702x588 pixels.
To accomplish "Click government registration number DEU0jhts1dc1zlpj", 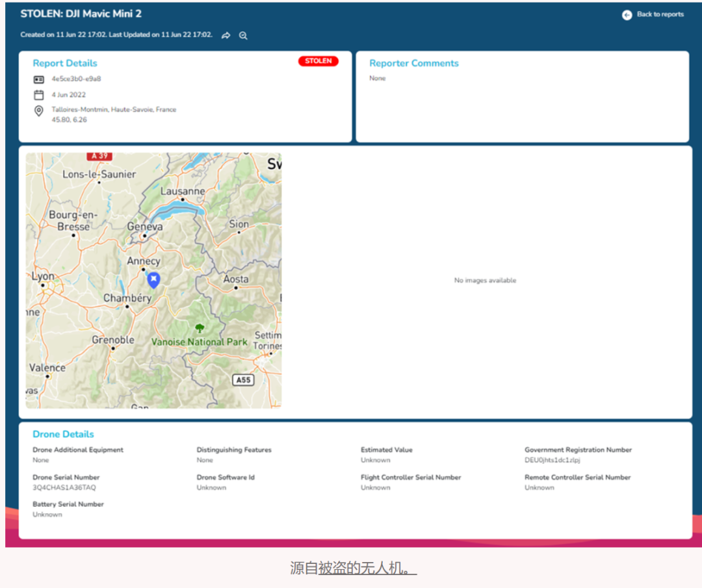I will [x=552, y=460].
